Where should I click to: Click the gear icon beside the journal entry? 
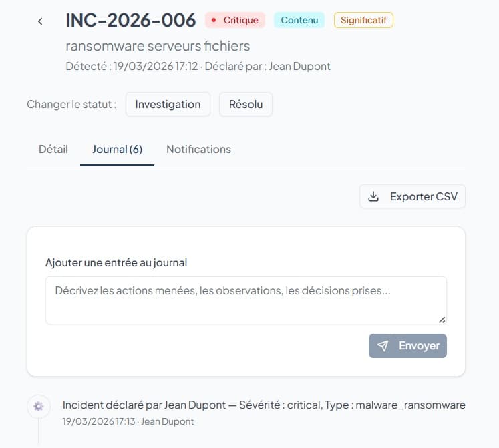point(38,406)
